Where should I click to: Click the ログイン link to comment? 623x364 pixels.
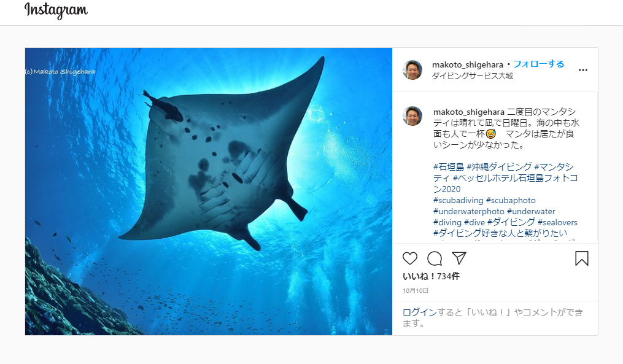[x=420, y=312]
